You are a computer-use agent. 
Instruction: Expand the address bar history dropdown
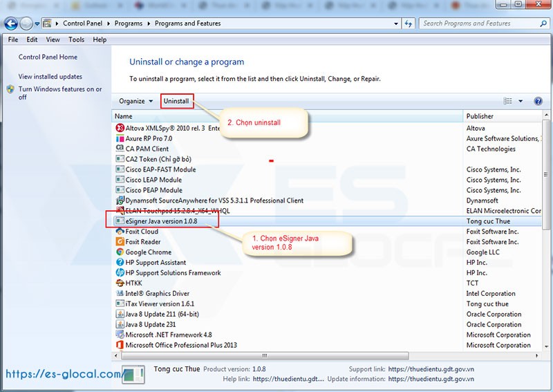396,24
